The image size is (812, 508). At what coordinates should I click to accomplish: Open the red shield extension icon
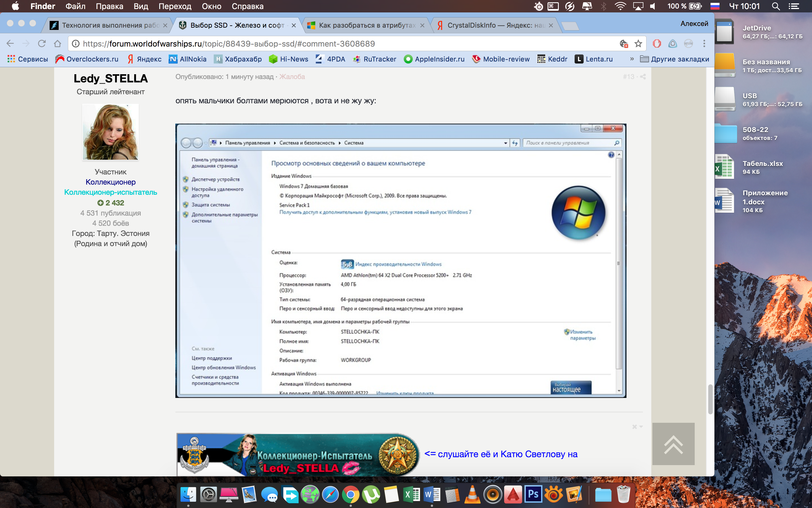[x=657, y=44]
